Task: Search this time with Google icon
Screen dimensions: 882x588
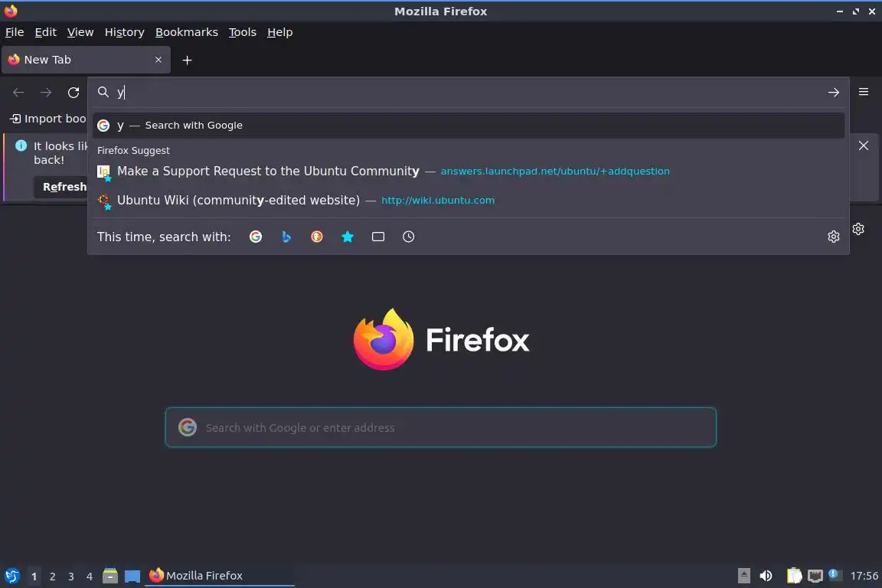Action: click(x=256, y=237)
